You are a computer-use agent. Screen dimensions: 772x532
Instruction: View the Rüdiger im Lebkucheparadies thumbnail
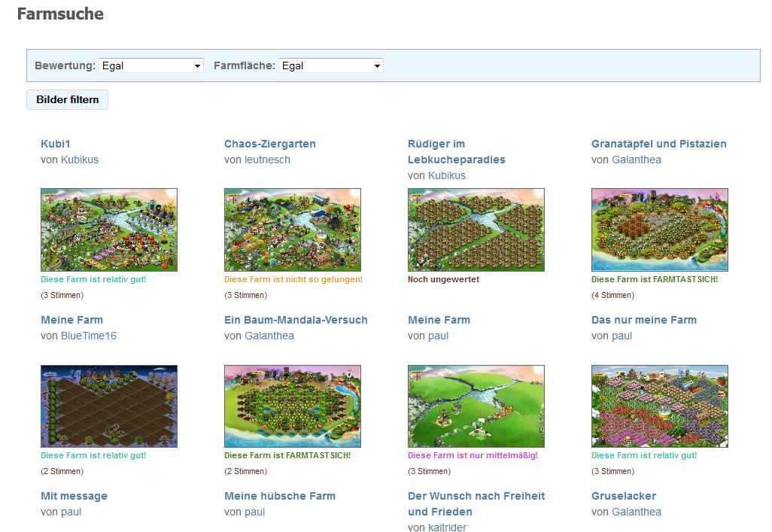476,230
